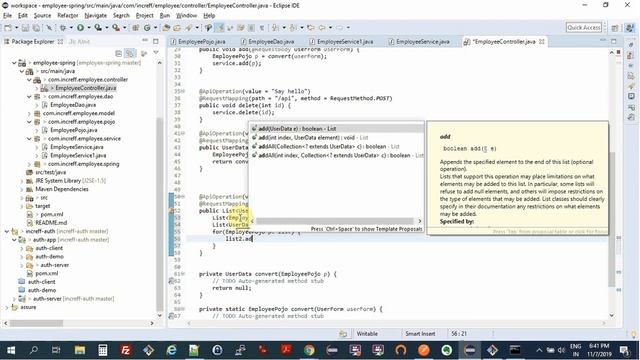Viewport: 640px width, 360px height.
Task: Open dropdown next to Run button
Action: [88, 28]
